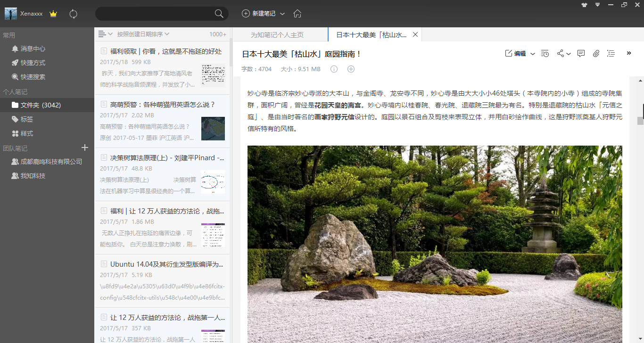Click the share icon
Screen dimensions: 644x343
pyautogui.click(x=561, y=54)
